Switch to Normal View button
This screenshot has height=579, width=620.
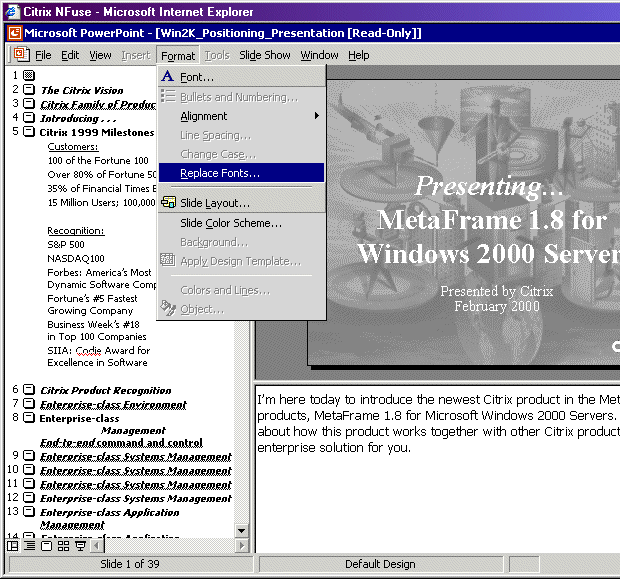13,546
